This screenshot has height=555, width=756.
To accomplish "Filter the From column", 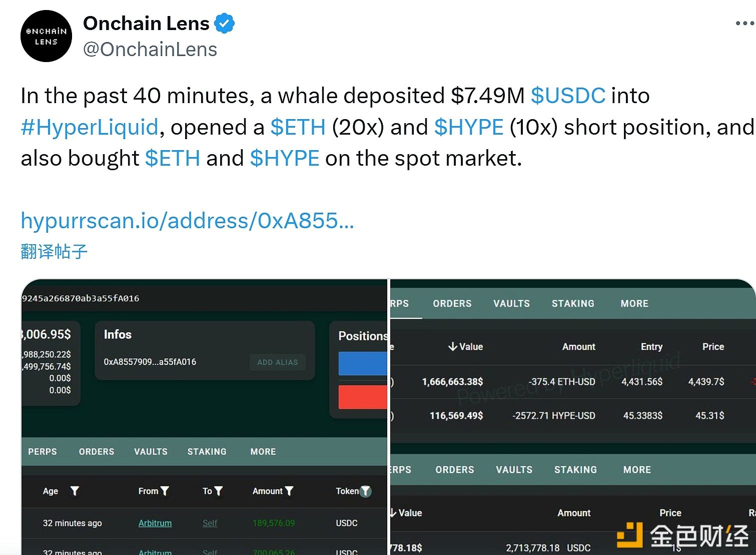I will [x=165, y=491].
